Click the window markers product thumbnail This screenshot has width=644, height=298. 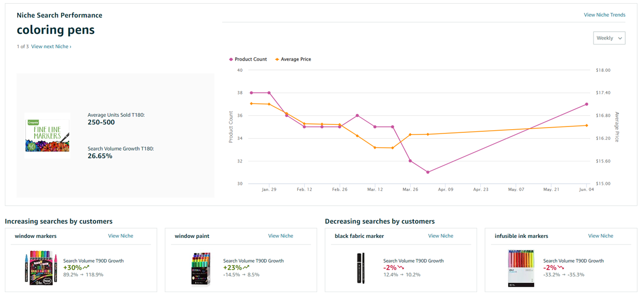40,267
